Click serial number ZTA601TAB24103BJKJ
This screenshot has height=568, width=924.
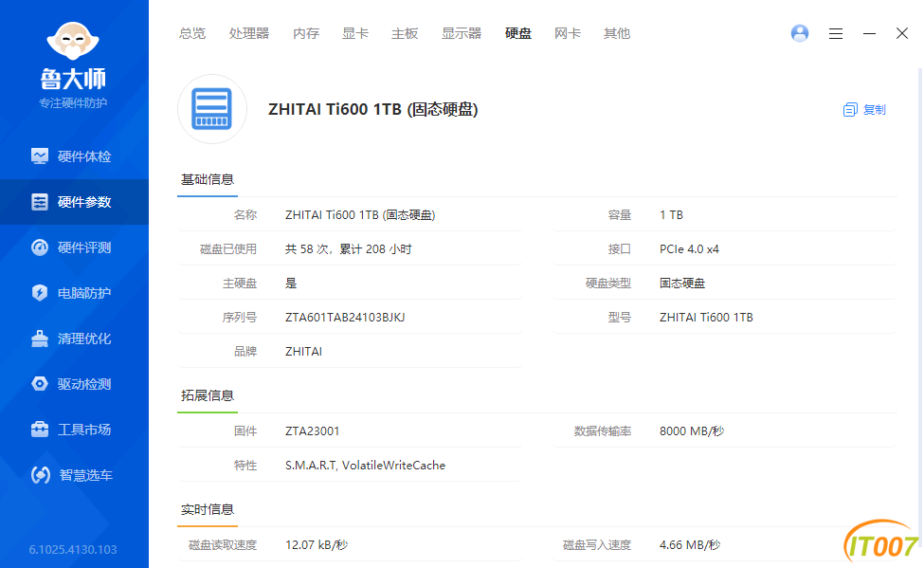click(345, 318)
